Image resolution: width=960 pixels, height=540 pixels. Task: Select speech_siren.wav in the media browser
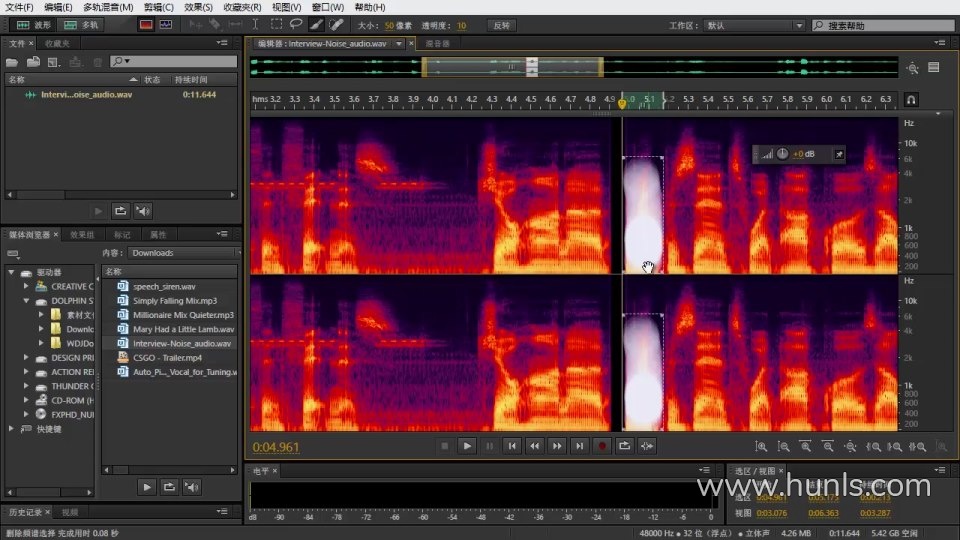[164, 287]
